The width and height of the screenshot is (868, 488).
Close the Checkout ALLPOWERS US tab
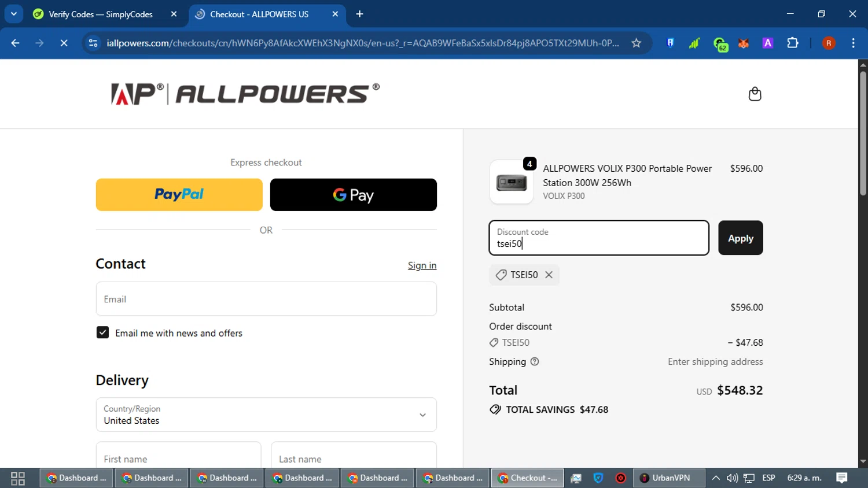(335, 14)
